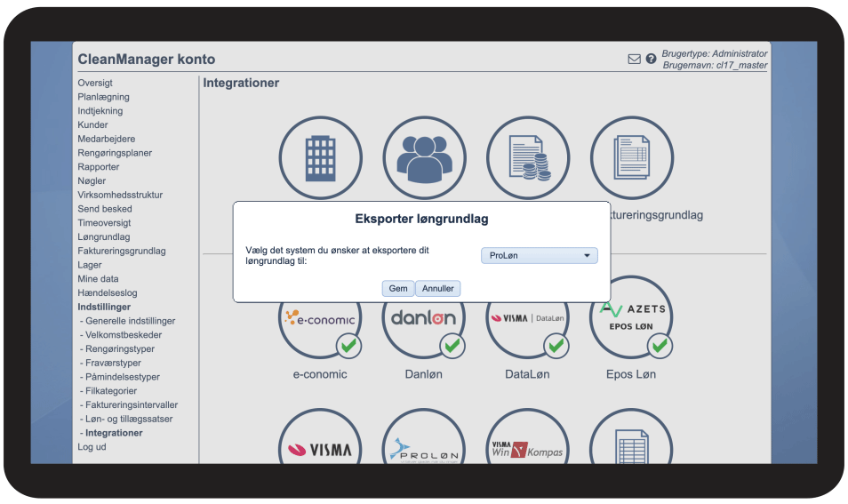848x504 pixels.
Task: Open Velkomstbeskeder submenu item
Action: click(x=121, y=335)
